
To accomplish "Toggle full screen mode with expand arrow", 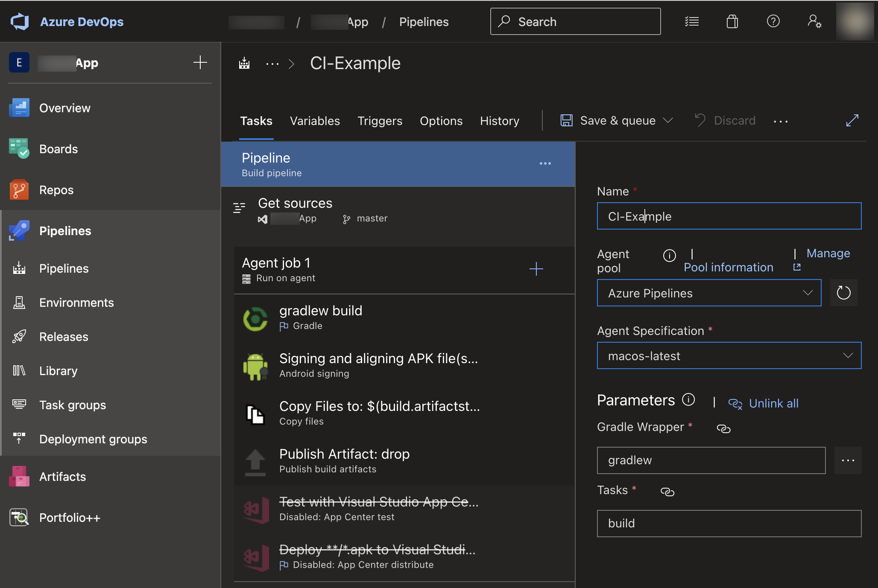I will click(x=852, y=121).
